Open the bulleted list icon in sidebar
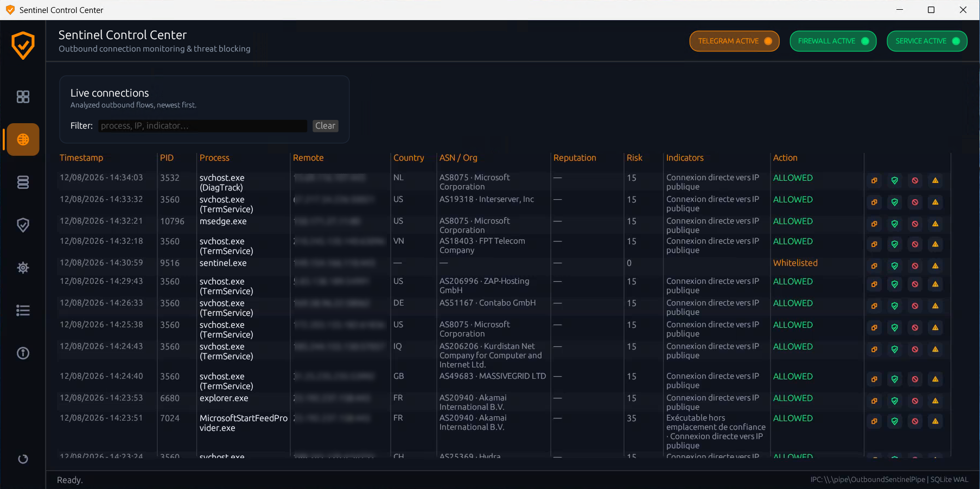Viewport: 980px width, 489px height. (x=23, y=310)
